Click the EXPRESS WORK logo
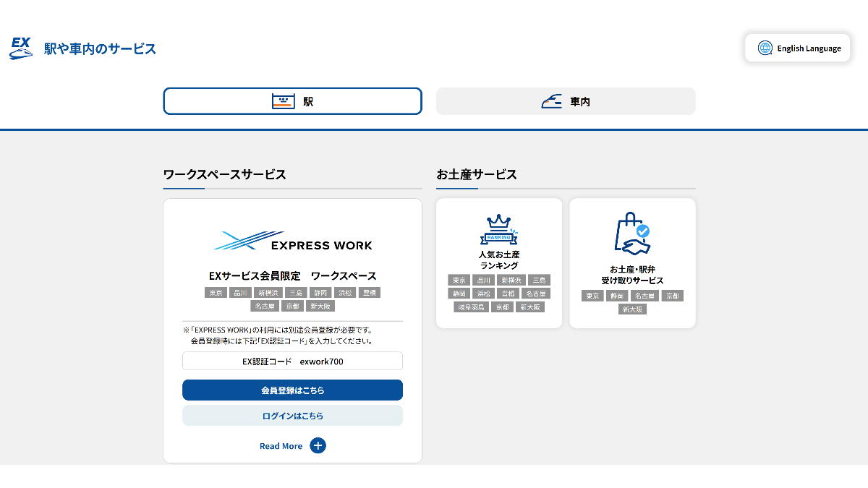The image size is (868, 488). 293,241
